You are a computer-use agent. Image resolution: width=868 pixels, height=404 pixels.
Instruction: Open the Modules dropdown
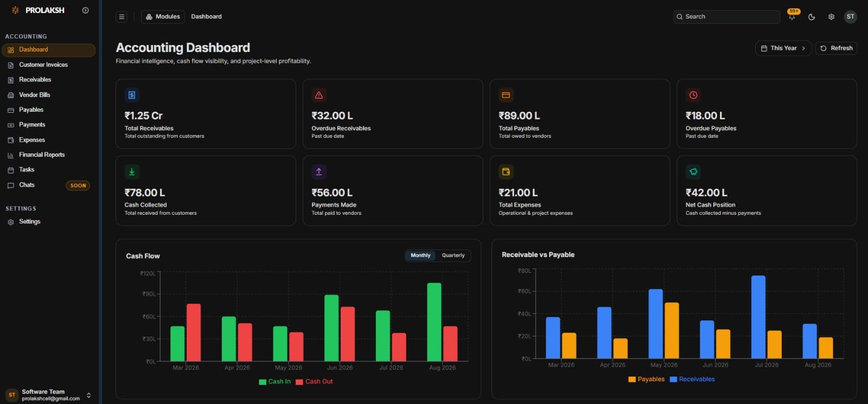click(163, 17)
